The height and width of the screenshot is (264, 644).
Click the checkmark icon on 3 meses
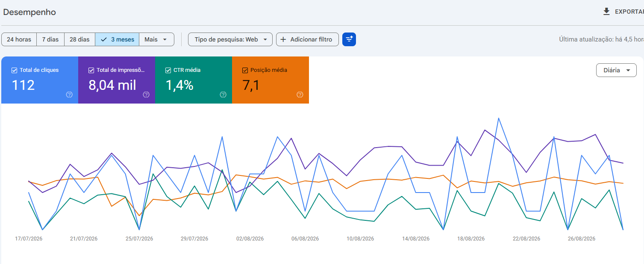[103, 39]
